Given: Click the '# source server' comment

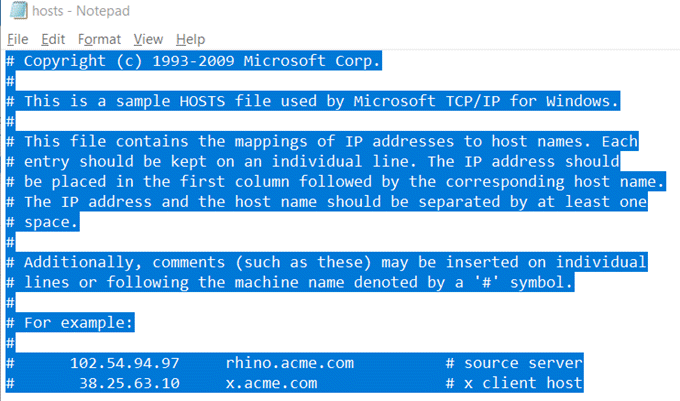Looking at the screenshot, I should pos(513,363).
